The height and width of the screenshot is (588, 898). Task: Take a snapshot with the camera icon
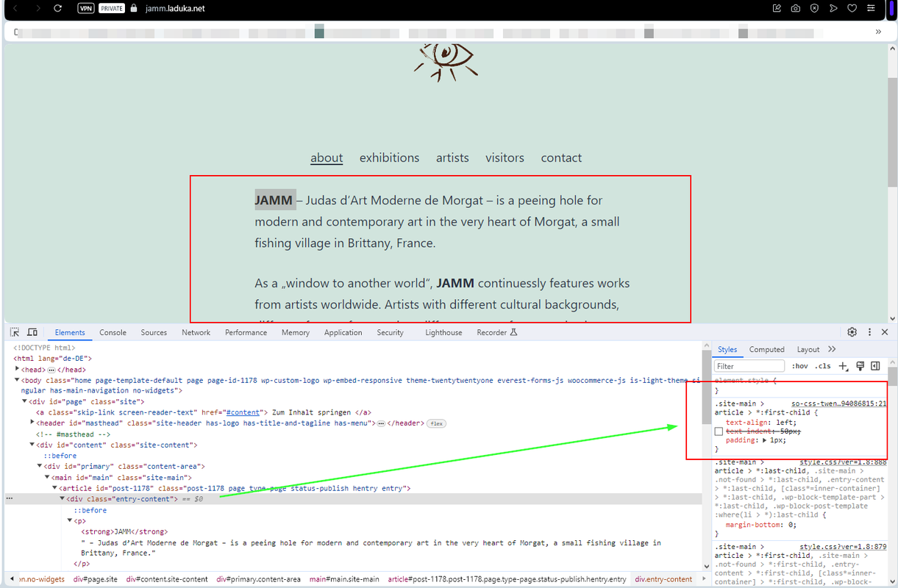tap(796, 9)
